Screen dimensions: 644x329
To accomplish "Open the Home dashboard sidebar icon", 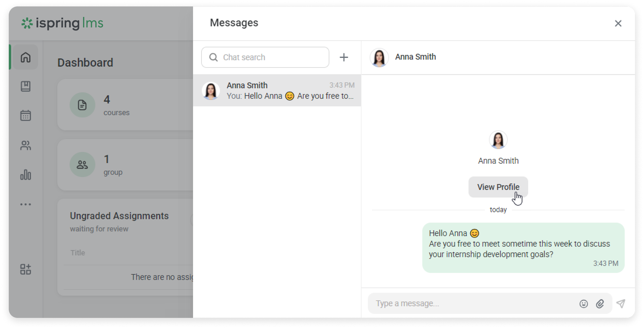I will click(25, 57).
